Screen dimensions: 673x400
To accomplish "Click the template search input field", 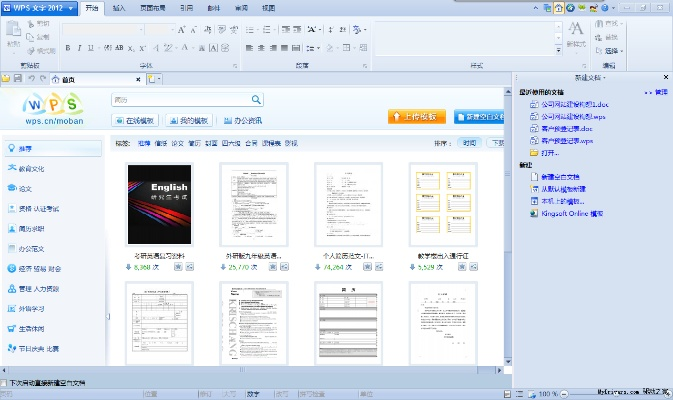I will click(x=181, y=100).
